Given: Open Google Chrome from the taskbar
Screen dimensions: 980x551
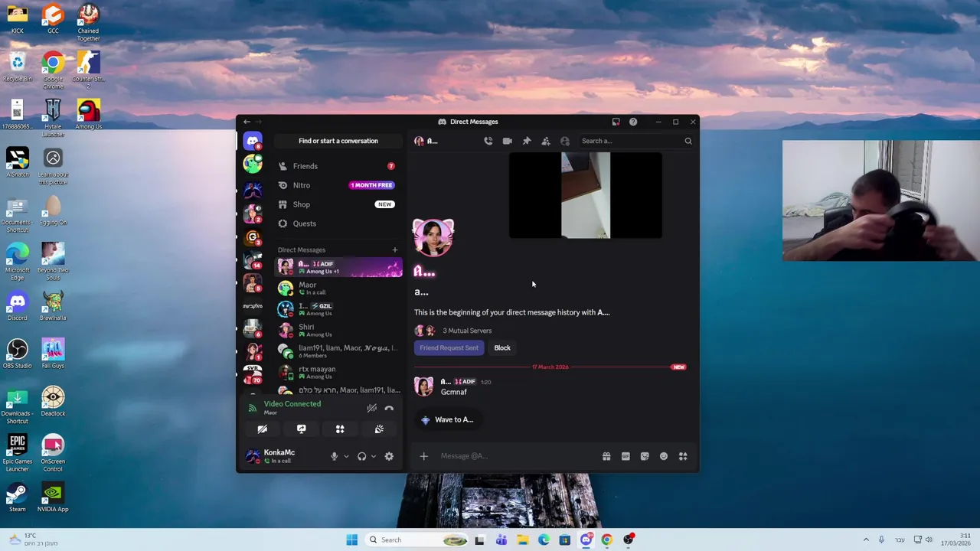Looking at the screenshot, I should (606, 540).
